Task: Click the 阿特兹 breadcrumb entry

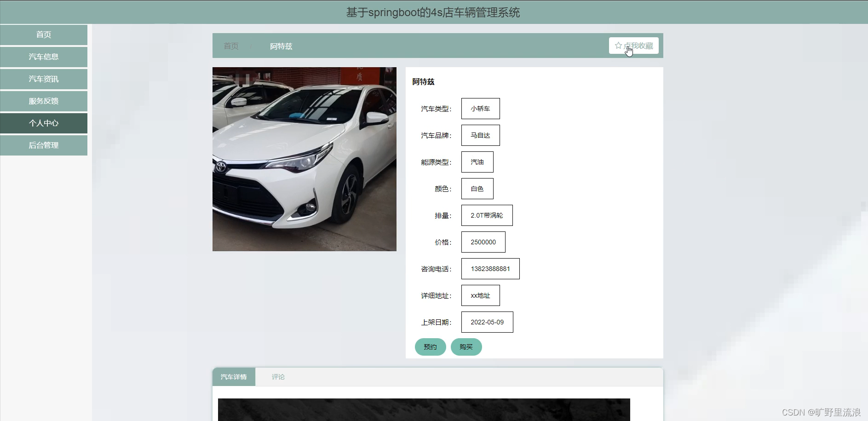Action: tap(281, 46)
